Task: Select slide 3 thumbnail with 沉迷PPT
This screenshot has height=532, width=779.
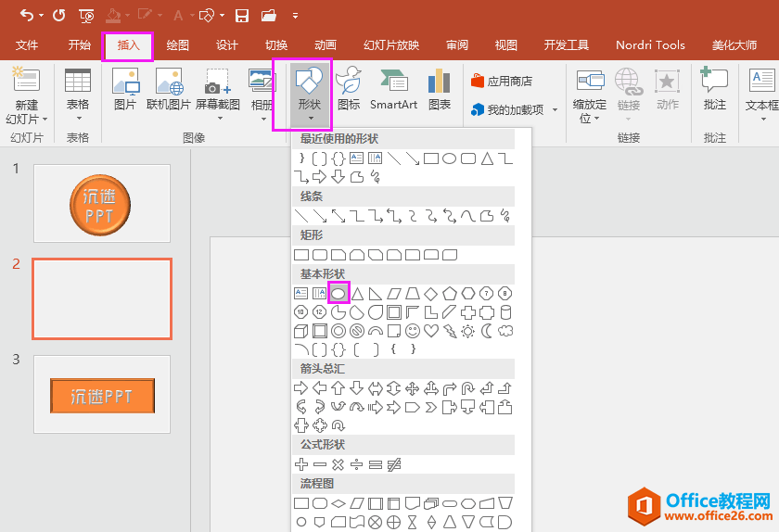Action: [x=102, y=395]
